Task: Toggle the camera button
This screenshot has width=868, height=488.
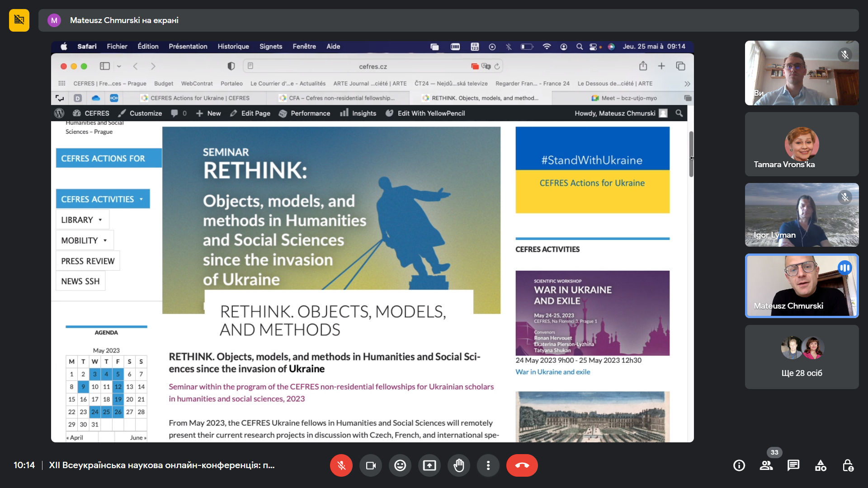Action: tap(371, 465)
